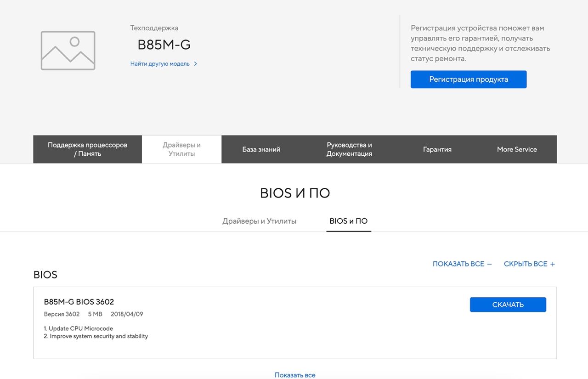Click the '2018/04/09' release date
This screenshot has width=588, height=379.
[127, 314]
